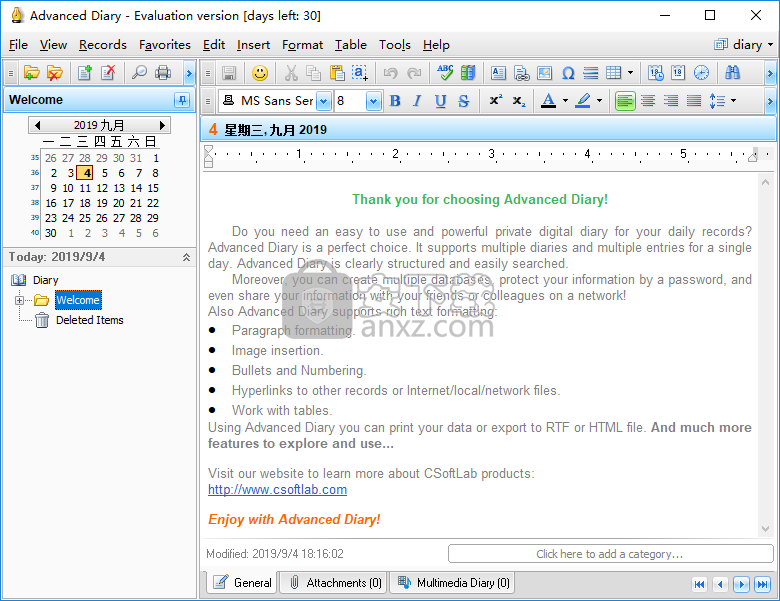Toggle superscript x² formatting
The width and height of the screenshot is (780, 601).
(x=495, y=101)
